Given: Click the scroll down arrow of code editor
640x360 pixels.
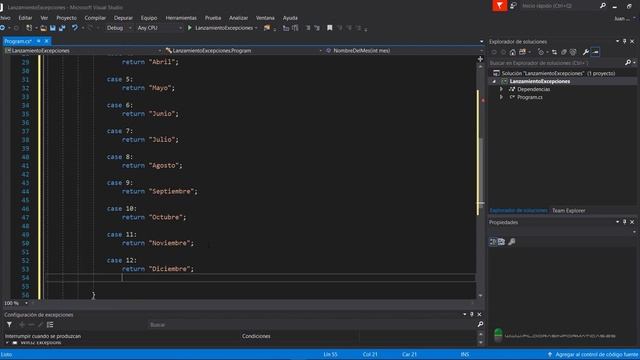Looking at the screenshot, I should [480, 296].
